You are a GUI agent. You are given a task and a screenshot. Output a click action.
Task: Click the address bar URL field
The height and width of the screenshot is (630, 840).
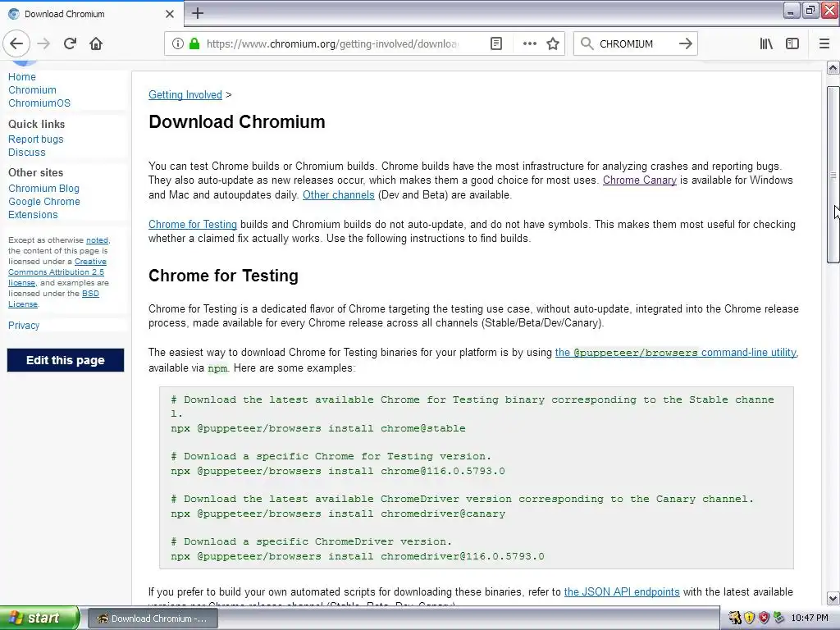(x=332, y=43)
